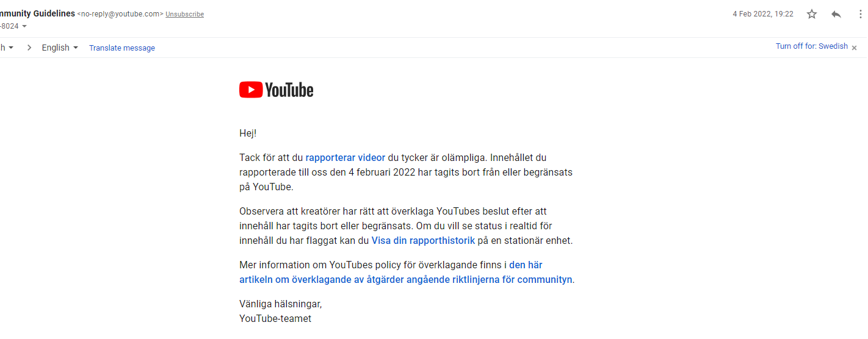This screenshot has height=339, width=868.
Task: Dismiss the Swedish translation bar with X
Action: pyautogui.click(x=855, y=48)
